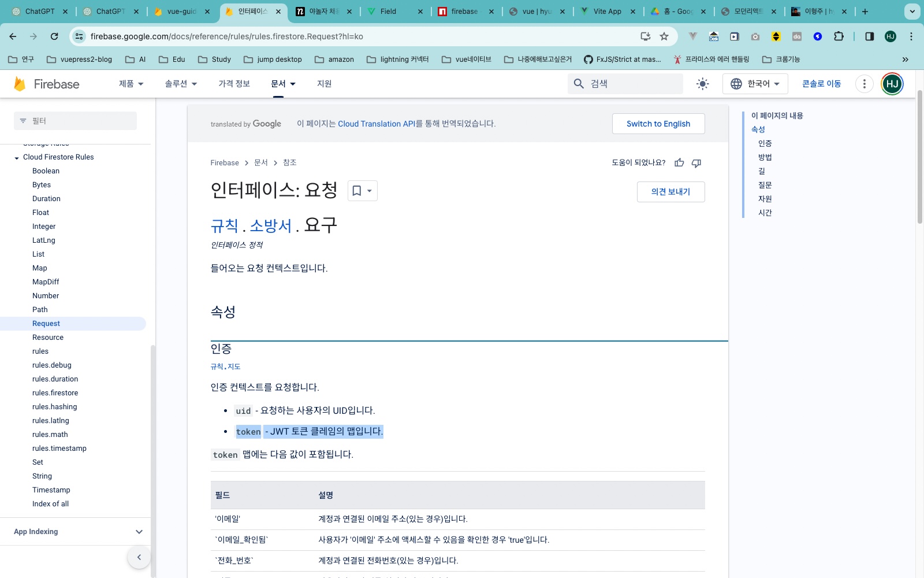Click the install app icon in address bar
This screenshot has width=924, height=578.
646,36
